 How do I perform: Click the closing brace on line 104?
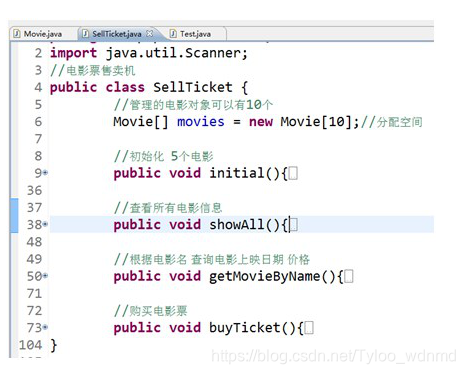coord(54,345)
